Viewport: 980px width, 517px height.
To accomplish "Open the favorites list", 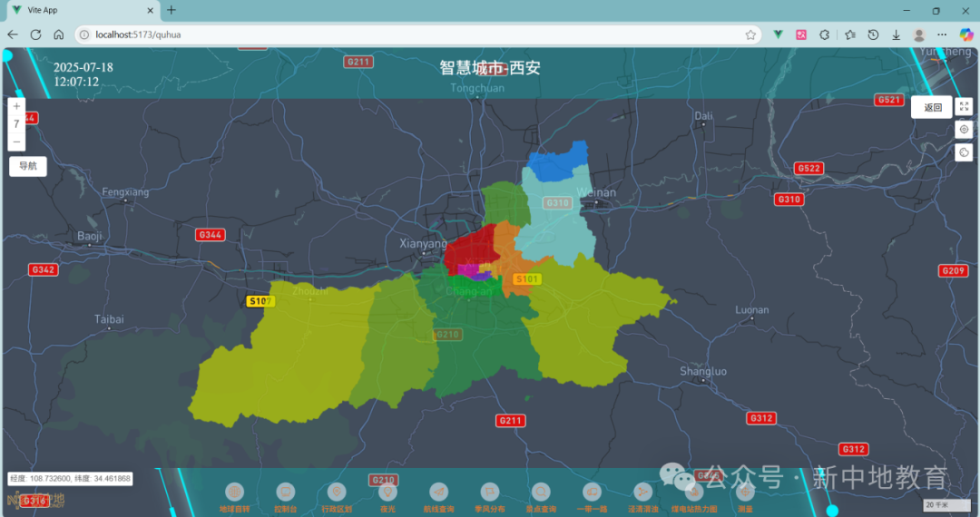I will click(850, 35).
